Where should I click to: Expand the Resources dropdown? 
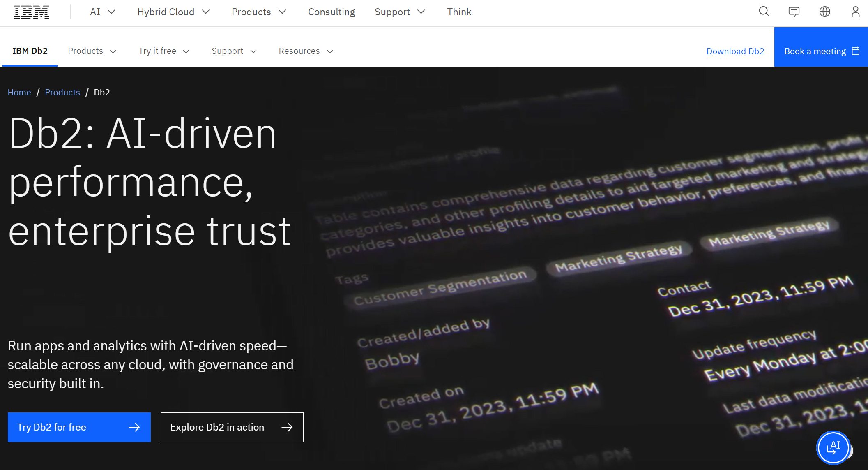tap(306, 51)
